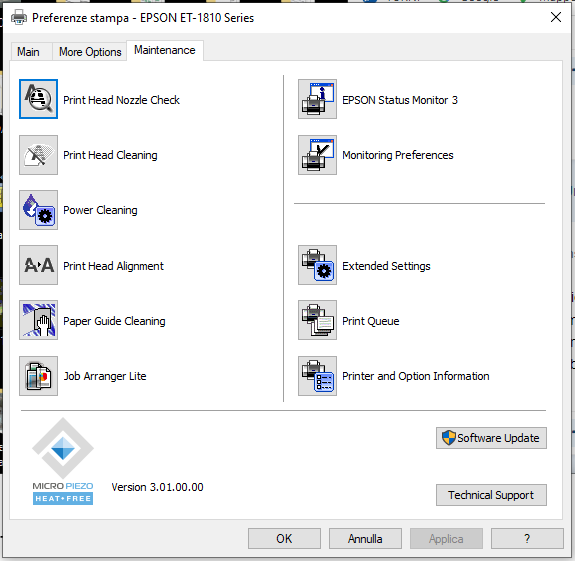
Task: Select the Maintenance tab
Action: (x=165, y=50)
